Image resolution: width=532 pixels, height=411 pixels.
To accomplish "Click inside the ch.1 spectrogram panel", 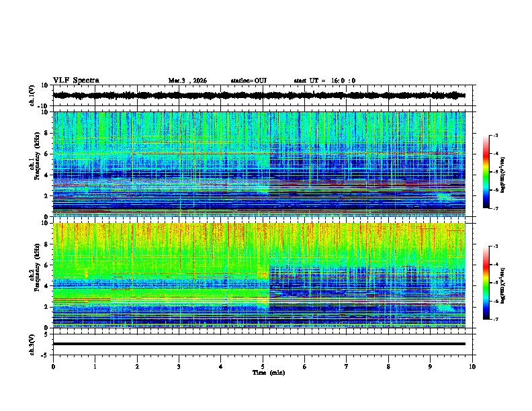I will pyautogui.click(x=259, y=164).
